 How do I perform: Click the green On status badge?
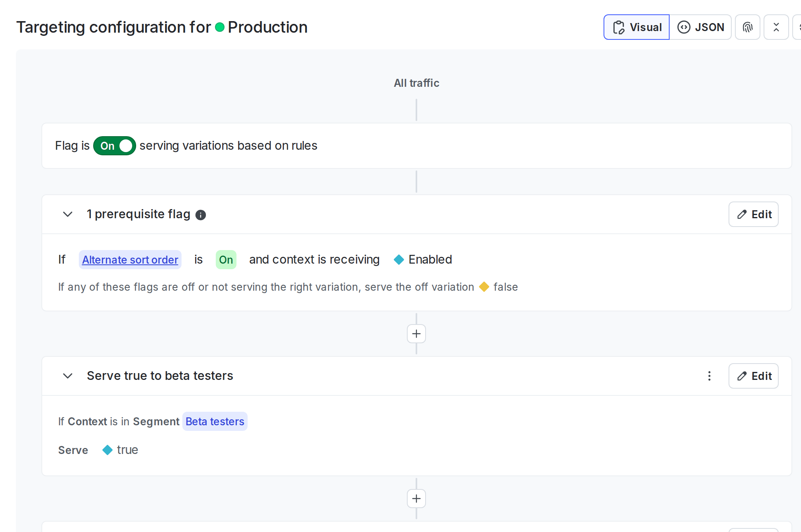click(226, 260)
